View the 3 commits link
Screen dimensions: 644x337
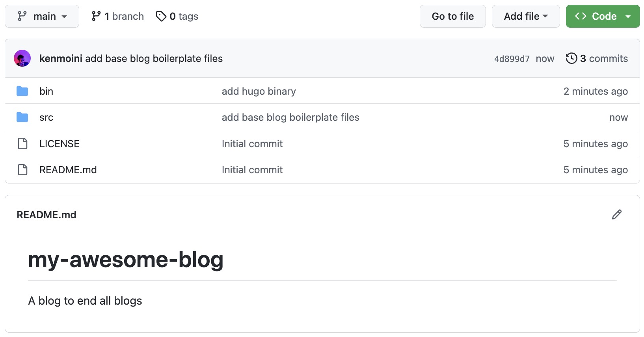603,58
